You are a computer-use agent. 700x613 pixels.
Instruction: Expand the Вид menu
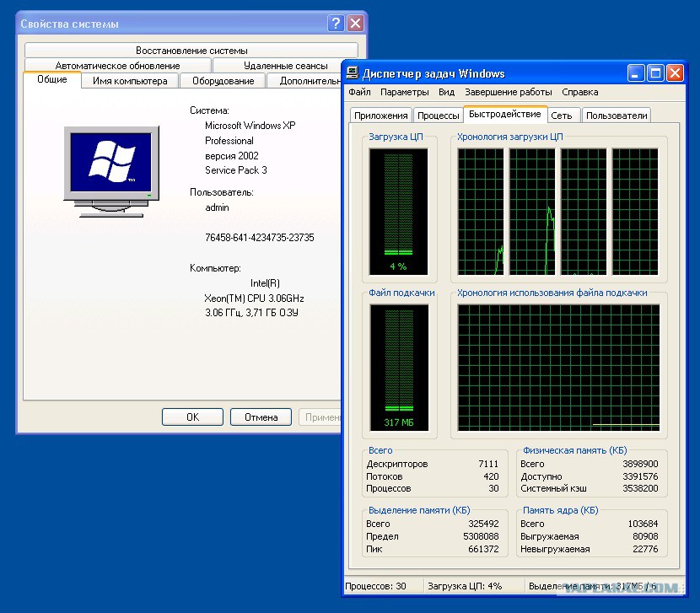[x=446, y=92]
